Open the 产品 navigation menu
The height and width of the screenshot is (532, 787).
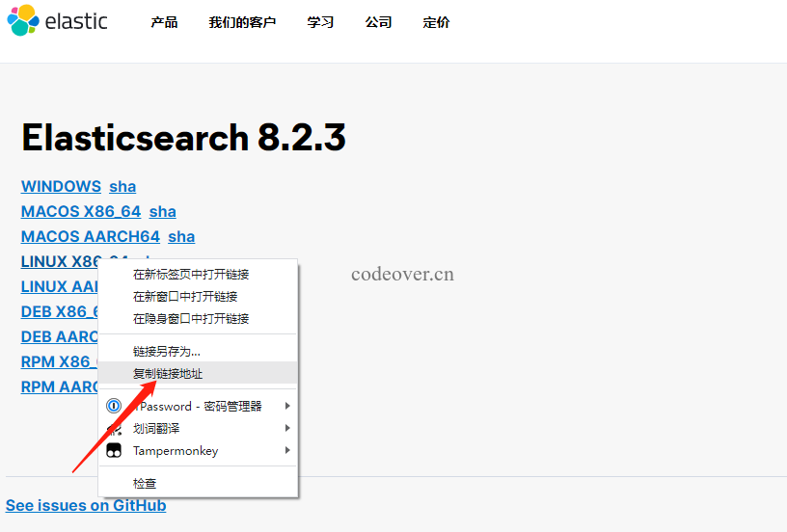click(164, 22)
